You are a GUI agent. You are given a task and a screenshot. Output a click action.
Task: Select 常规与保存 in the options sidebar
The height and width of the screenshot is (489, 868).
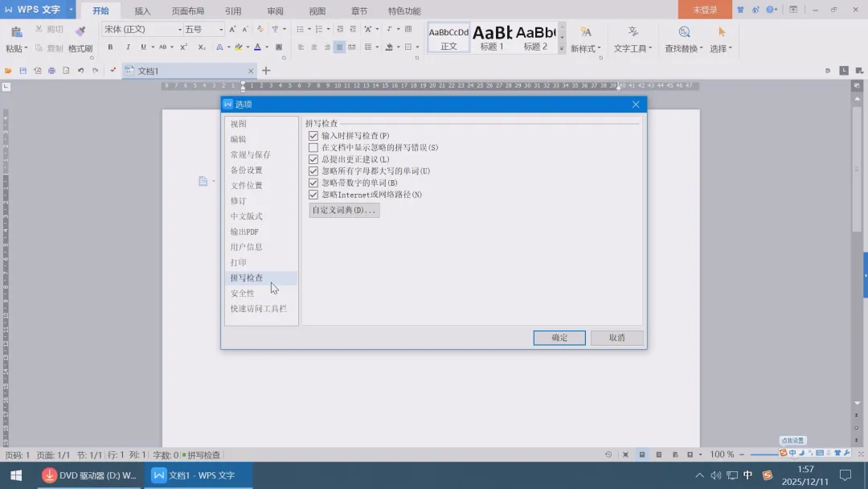click(x=260, y=154)
